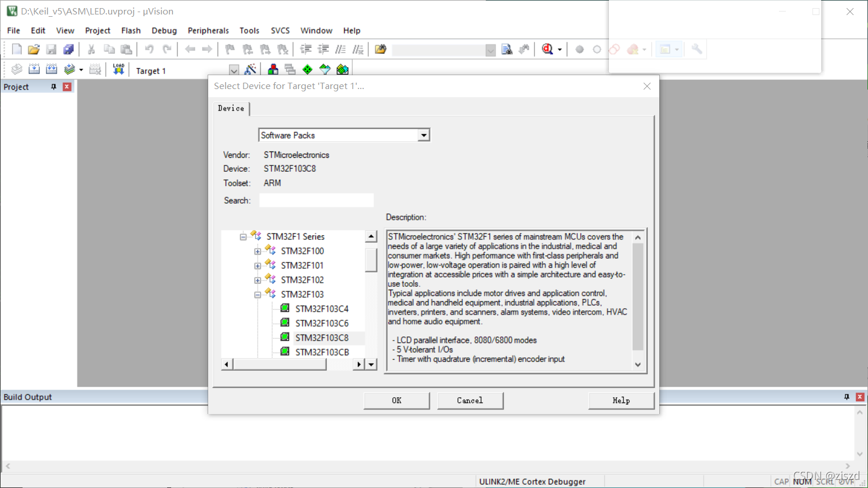The image size is (868, 488).
Task: Open the Debug menu
Action: tap(164, 31)
